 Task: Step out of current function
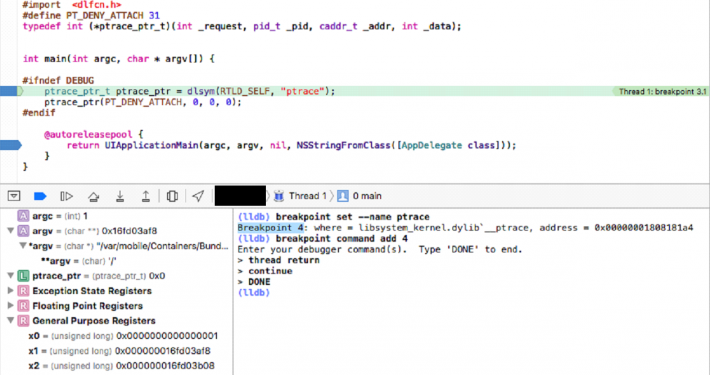[146, 196]
